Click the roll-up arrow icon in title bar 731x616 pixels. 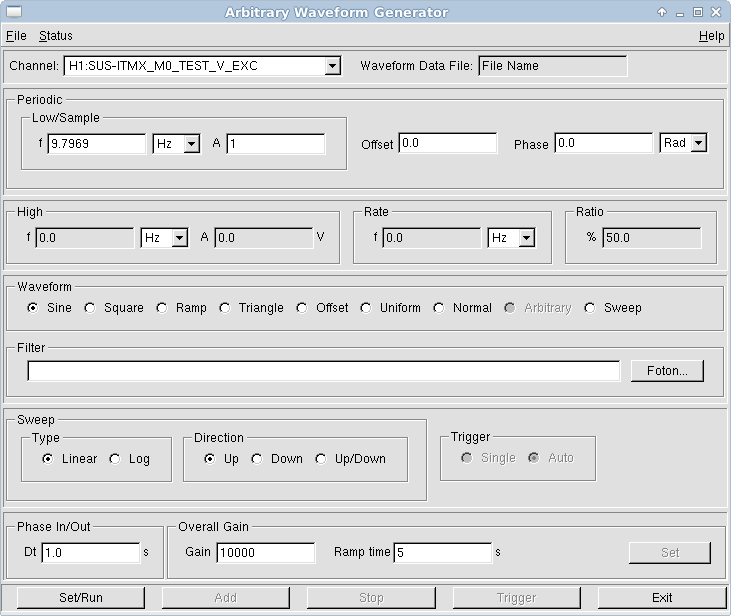pos(662,12)
